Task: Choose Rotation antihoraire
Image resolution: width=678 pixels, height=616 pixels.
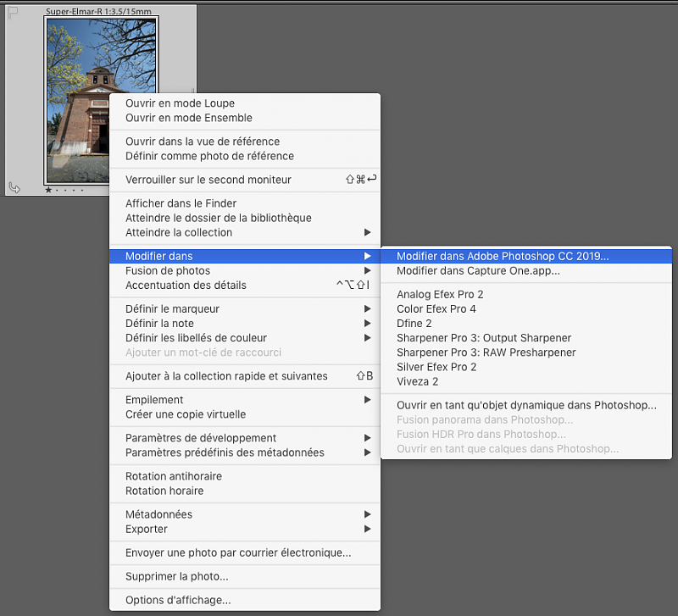Action: pyautogui.click(x=173, y=476)
